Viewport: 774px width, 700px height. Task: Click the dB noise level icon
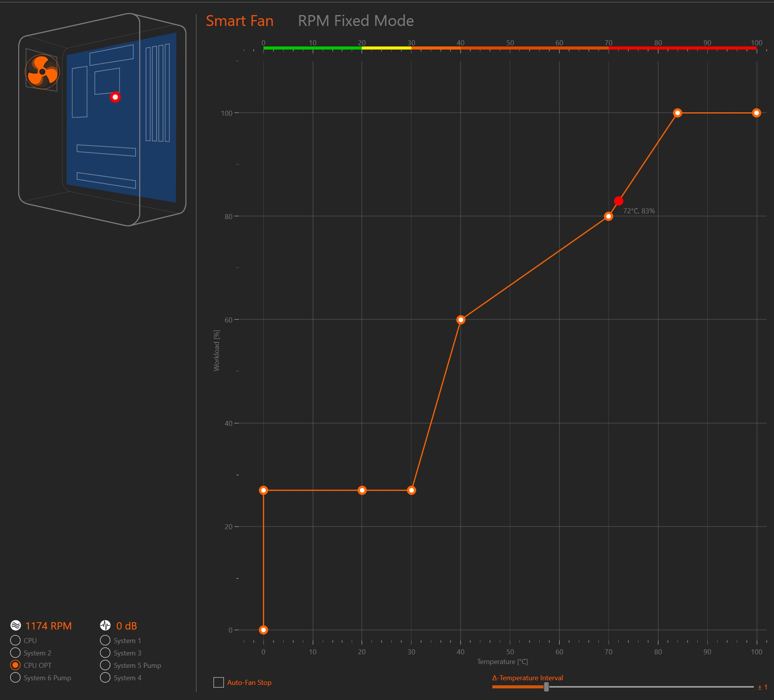(105, 626)
